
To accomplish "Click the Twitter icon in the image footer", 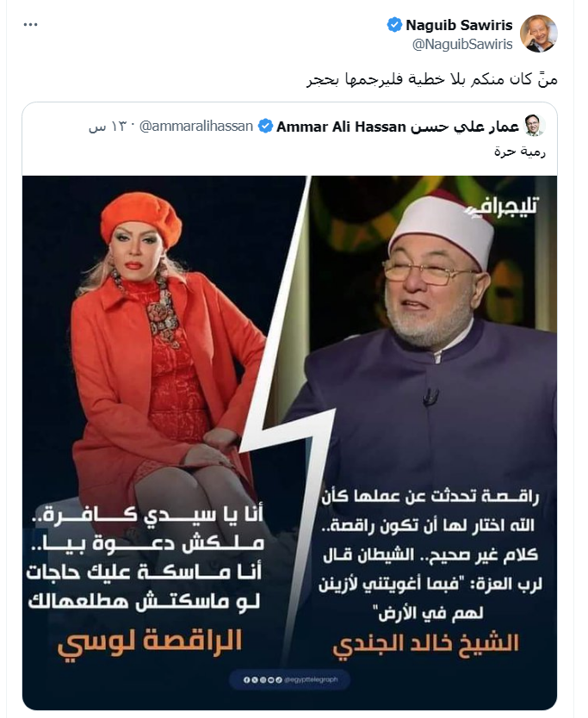I will click(255, 680).
